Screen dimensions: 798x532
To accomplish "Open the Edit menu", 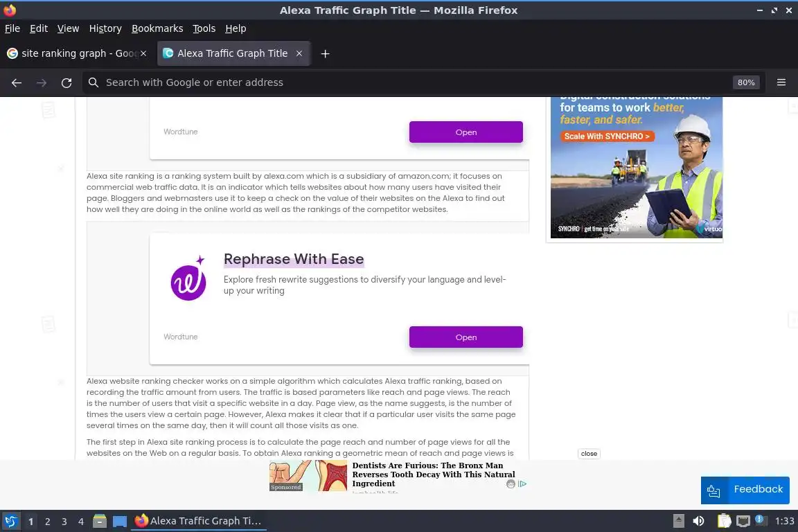I will pos(39,28).
